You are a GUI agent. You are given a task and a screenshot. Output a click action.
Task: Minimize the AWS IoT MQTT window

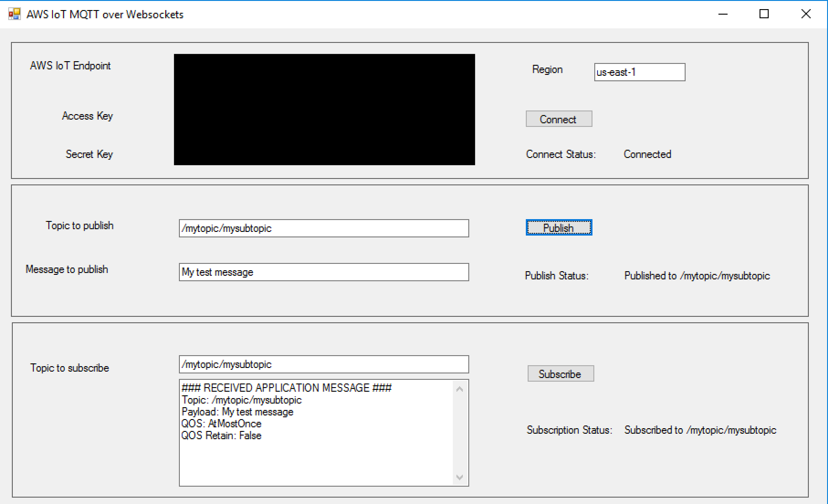723,14
